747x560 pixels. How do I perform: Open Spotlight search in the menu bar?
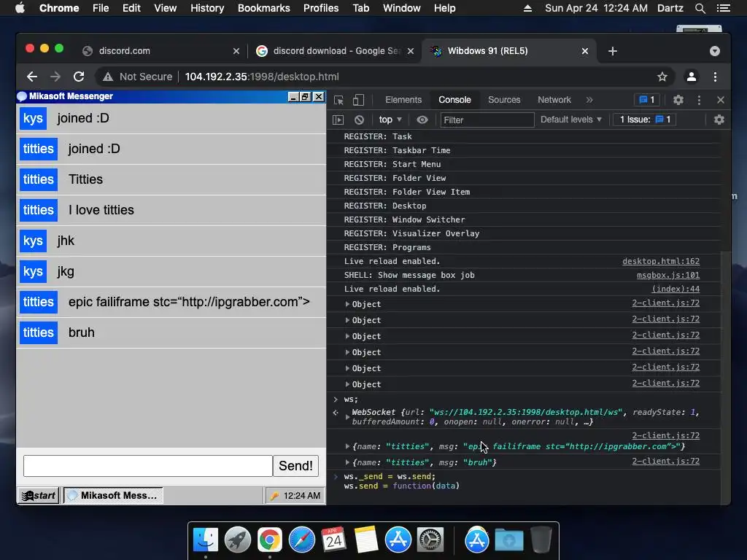coord(700,8)
